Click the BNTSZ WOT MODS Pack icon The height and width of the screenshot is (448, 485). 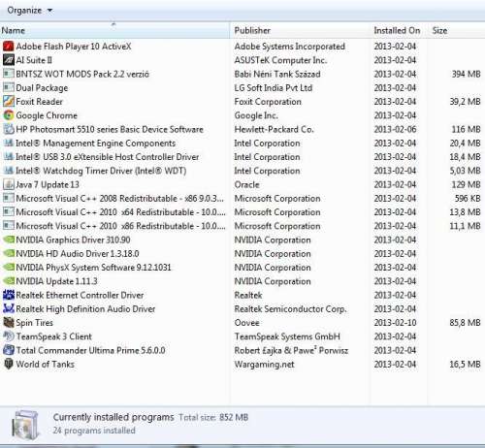click(x=9, y=74)
